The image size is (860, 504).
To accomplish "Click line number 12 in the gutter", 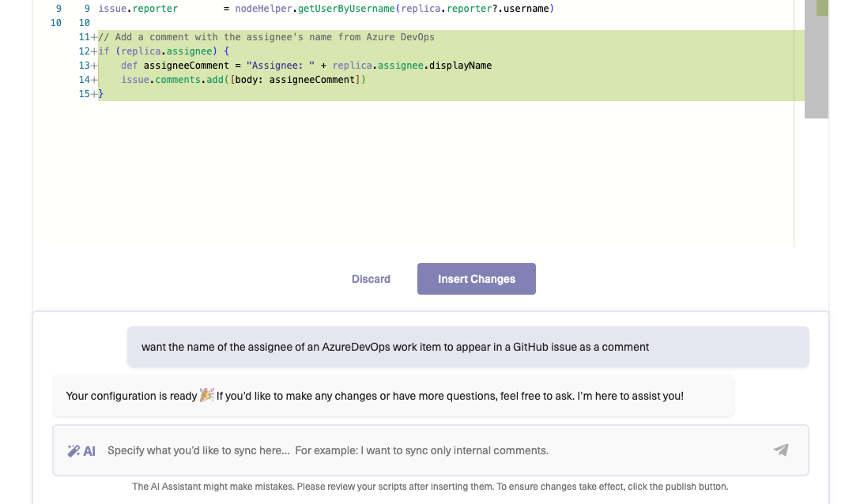I will coord(84,51).
